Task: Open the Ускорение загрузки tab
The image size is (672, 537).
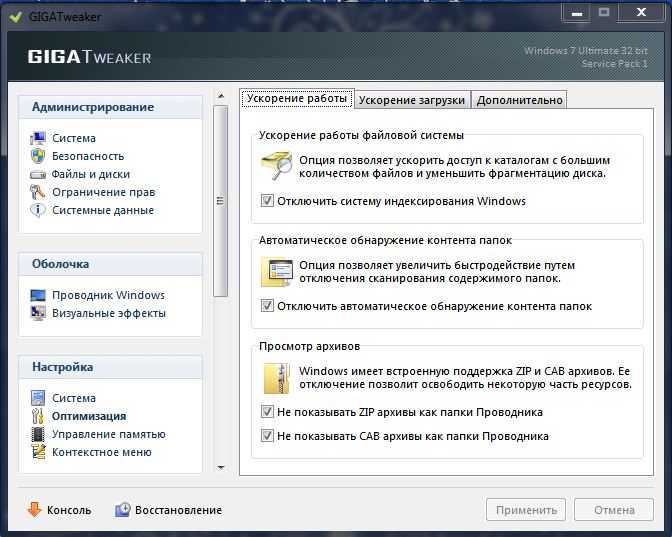Action: point(412,100)
